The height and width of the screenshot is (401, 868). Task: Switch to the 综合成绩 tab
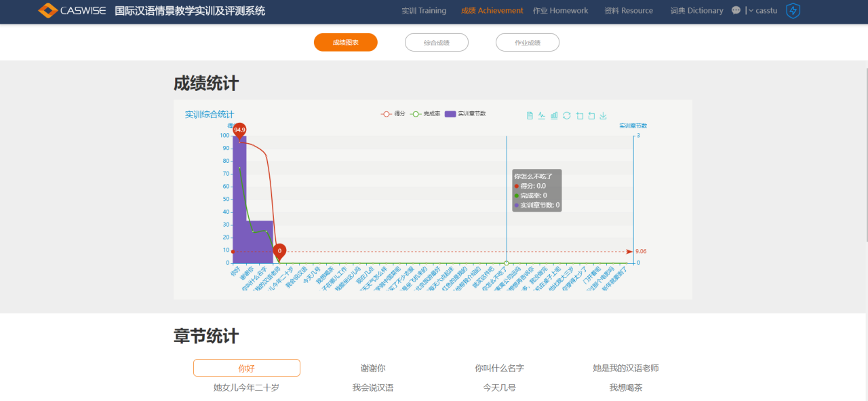tap(436, 43)
